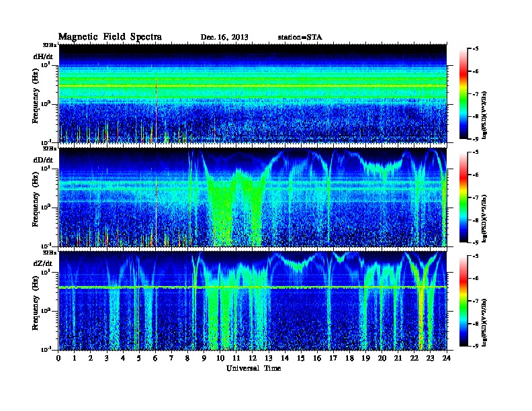This screenshot has height=411, width=532.
Task: Click the -8 tick of dD/dt color bar
Action: 476,220
